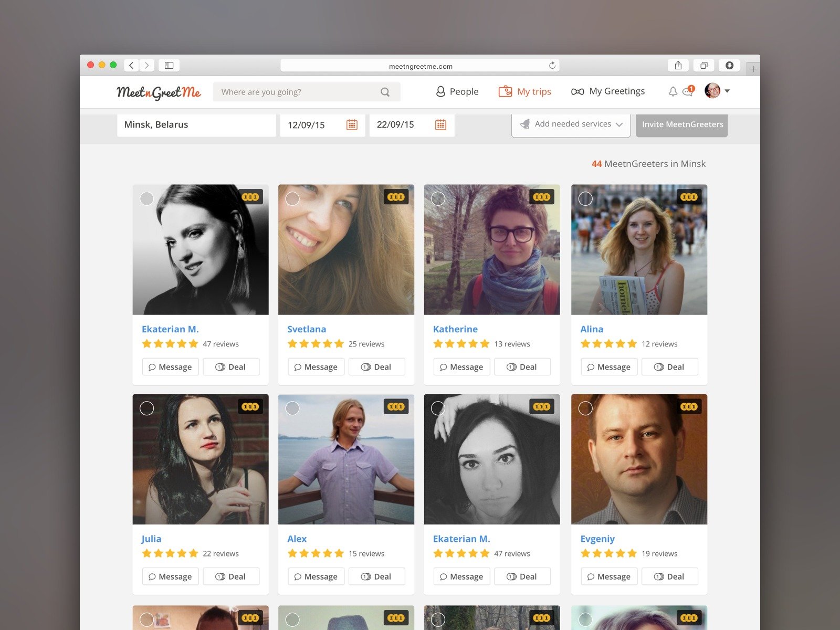Select Julia's circle checkbox
The width and height of the screenshot is (840, 630).
(147, 408)
